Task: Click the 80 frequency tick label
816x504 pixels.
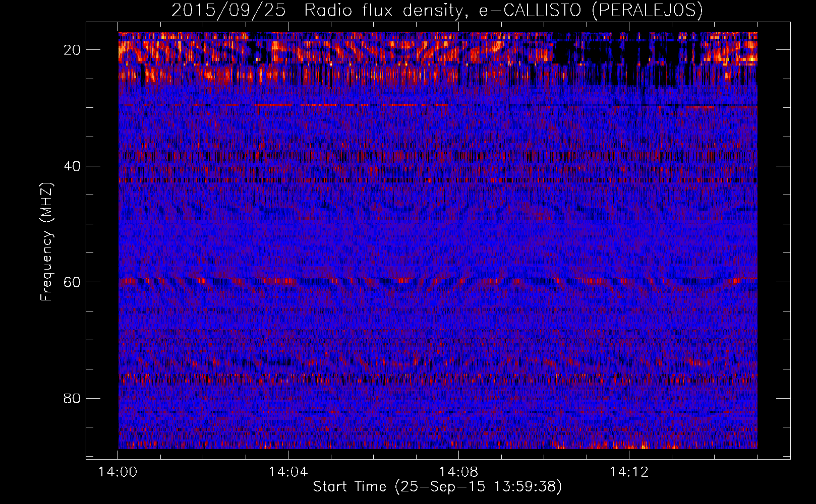Action: (73, 399)
